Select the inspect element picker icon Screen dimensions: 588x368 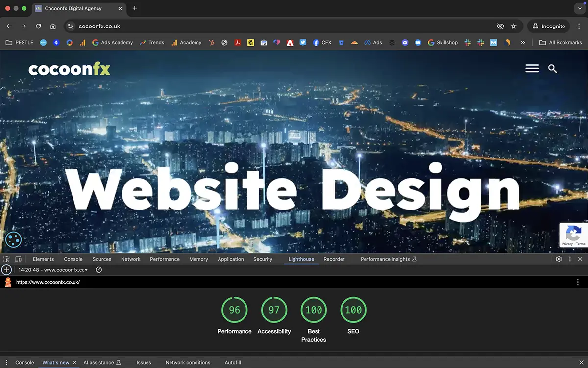point(7,259)
